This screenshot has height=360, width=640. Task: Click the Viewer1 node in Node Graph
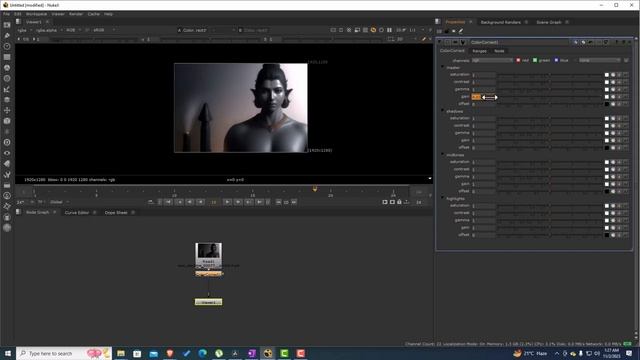(209, 302)
